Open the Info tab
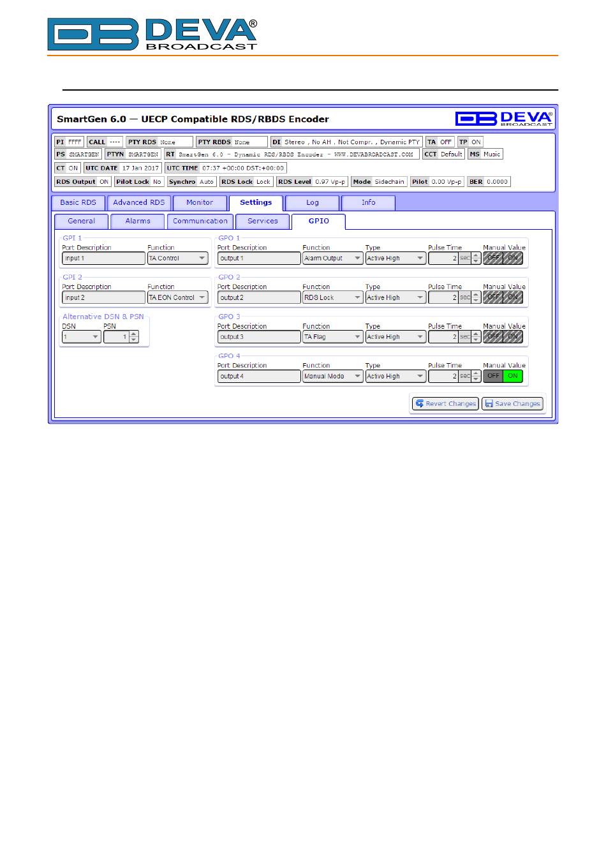This screenshot has height=868, width=606. 368,202
